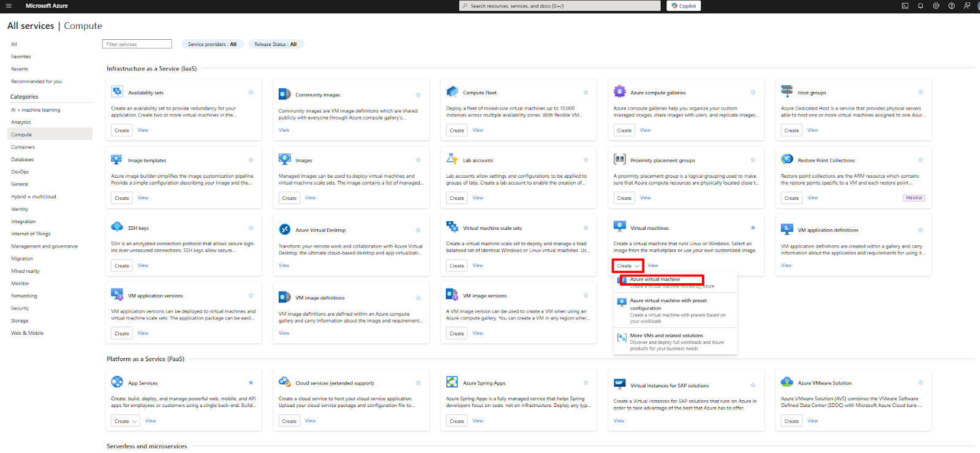Select the Containers category

(x=23, y=147)
